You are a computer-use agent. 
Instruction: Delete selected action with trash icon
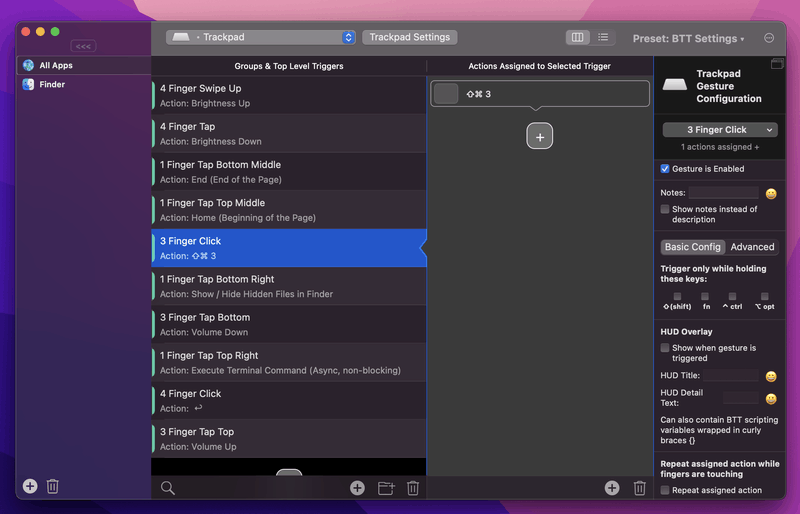[x=639, y=488]
